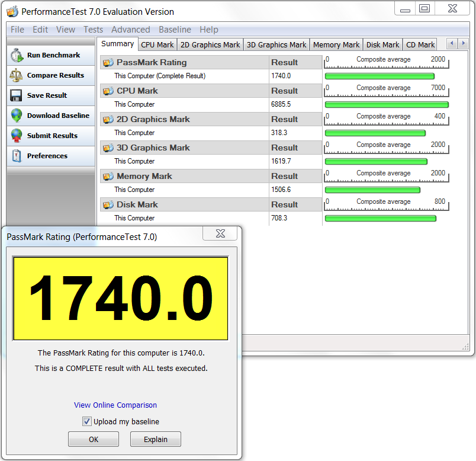Open the View Online Comparison link
The width and height of the screenshot is (476, 461).
(115, 405)
